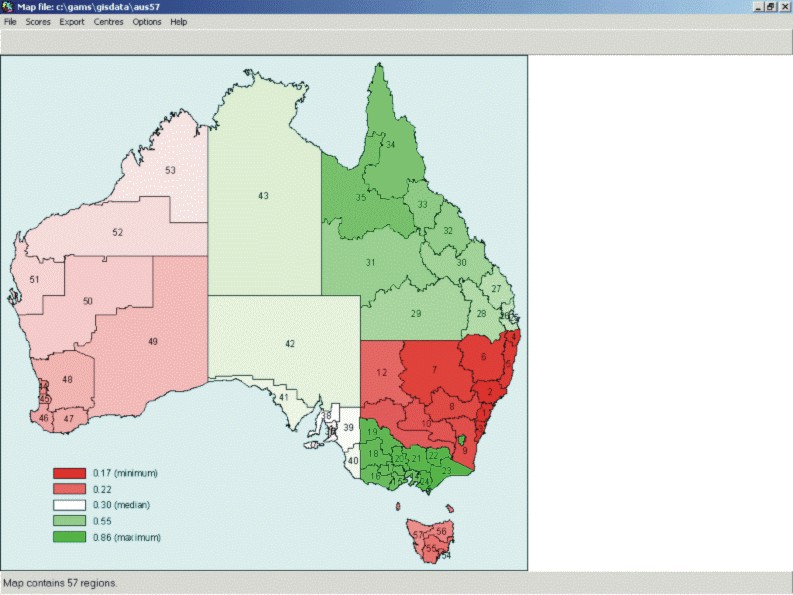The width and height of the screenshot is (793, 595).
Task: Open the Options menu
Action: 146,22
